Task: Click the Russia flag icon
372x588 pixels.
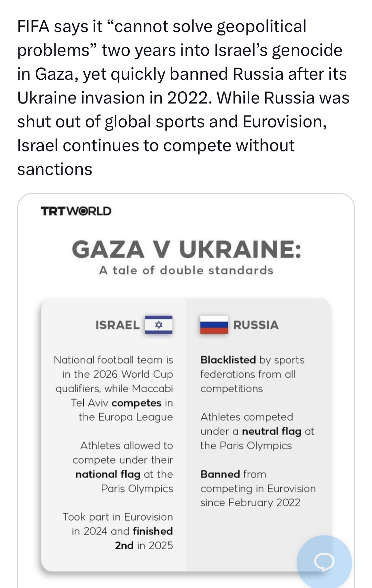Action: pyautogui.click(x=214, y=325)
